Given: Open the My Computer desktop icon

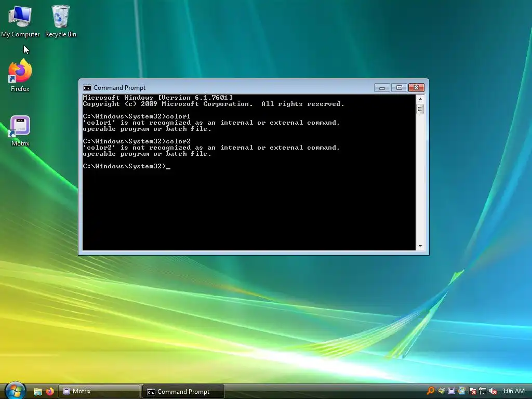Looking at the screenshot, I should click(x=20, y=21).
